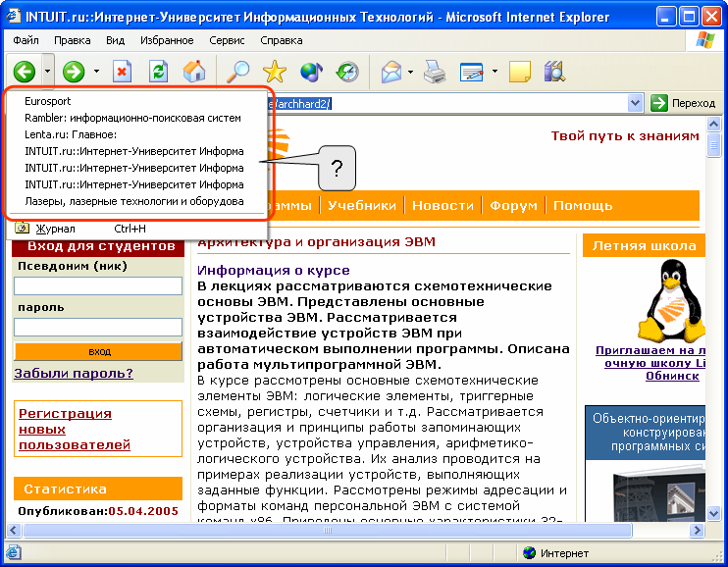
Task: Open the Помощь site tab
Action: 583,205
